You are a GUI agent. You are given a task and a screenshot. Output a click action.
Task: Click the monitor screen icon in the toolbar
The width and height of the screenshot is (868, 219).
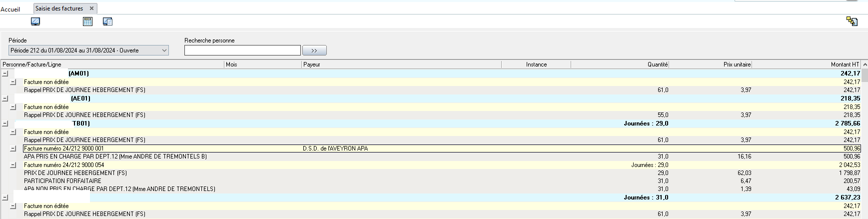[x=35, y=21]
